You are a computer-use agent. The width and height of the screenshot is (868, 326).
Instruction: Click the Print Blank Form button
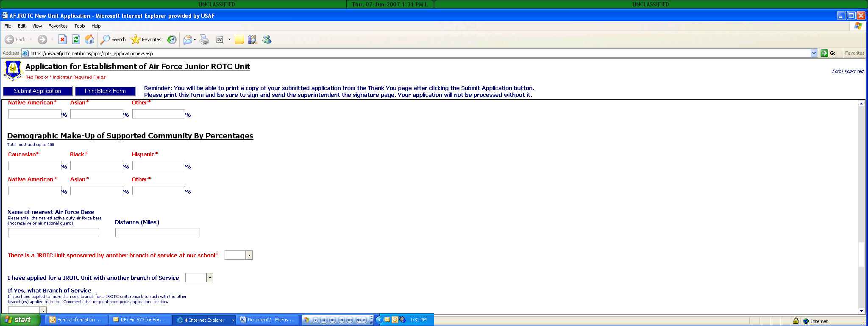tap(105, 91)
